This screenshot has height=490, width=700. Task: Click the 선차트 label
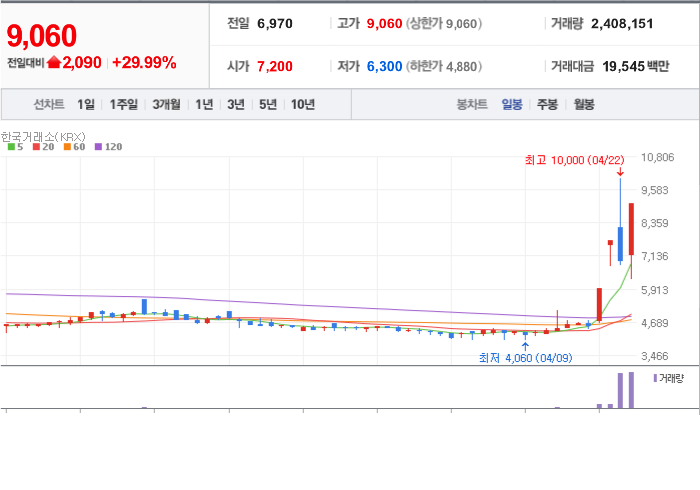pos(49,104)
